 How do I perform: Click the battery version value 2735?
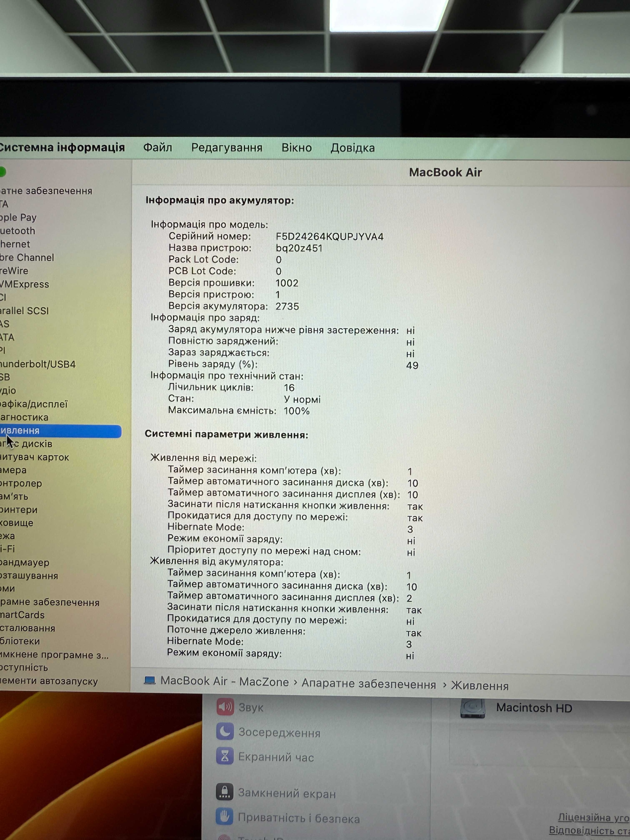[x=287, y=306]
